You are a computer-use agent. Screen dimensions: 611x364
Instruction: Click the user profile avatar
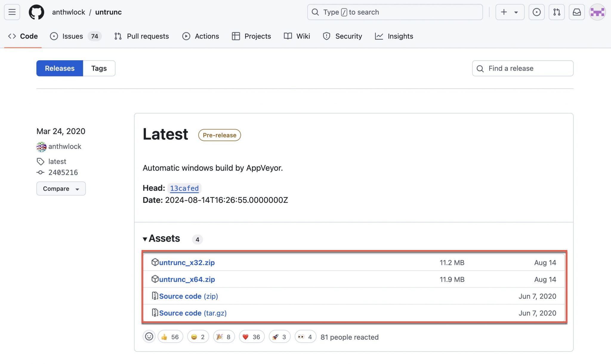597,12
